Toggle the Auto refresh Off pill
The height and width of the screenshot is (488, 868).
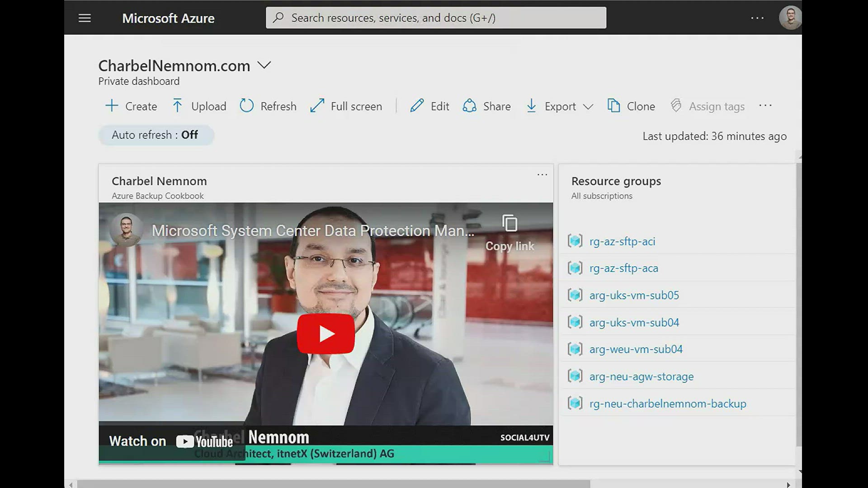156,135
